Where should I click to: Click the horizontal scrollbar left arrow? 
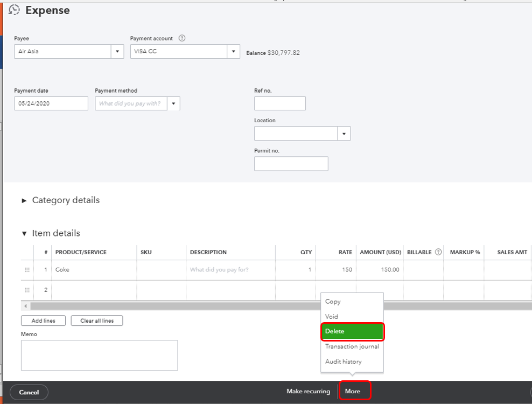click(25, 306)
